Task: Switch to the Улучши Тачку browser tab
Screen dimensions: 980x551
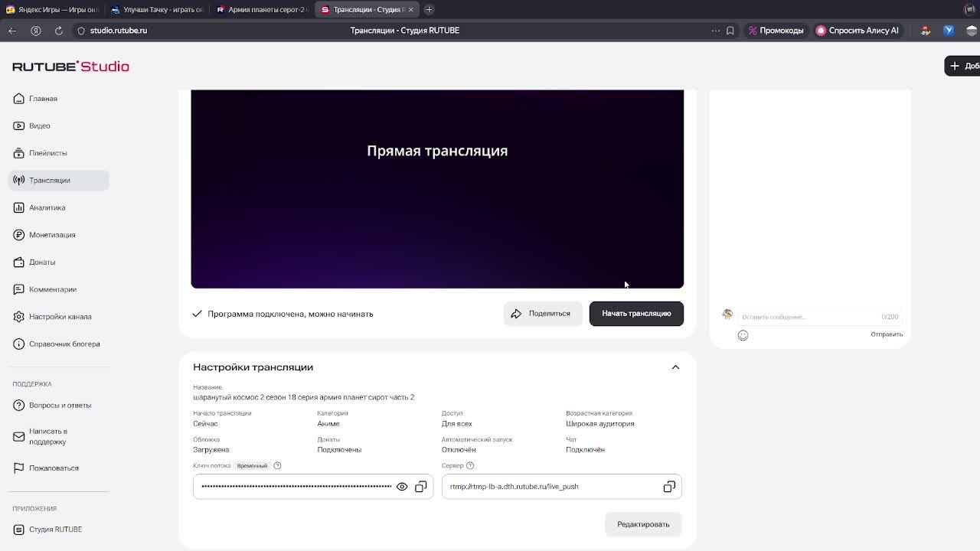Action: coord(156,9)
